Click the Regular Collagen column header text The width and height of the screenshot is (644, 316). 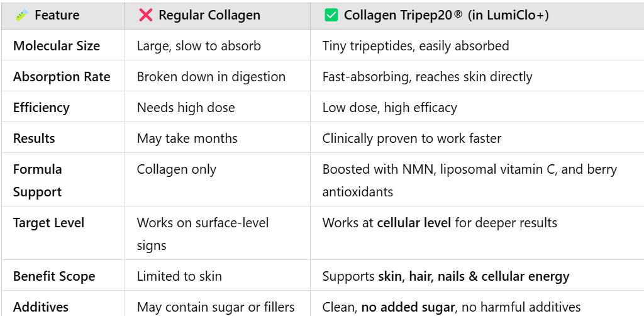[209, 15]
